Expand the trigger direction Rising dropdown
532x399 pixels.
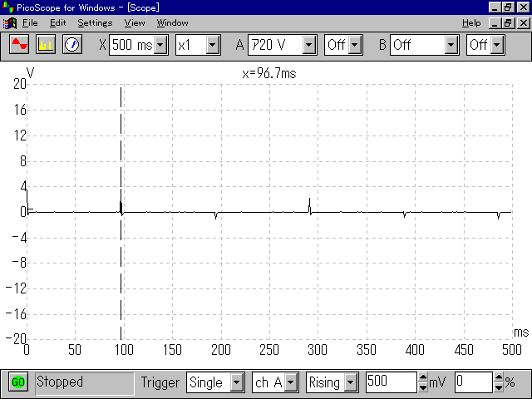[x=351, y=382]
